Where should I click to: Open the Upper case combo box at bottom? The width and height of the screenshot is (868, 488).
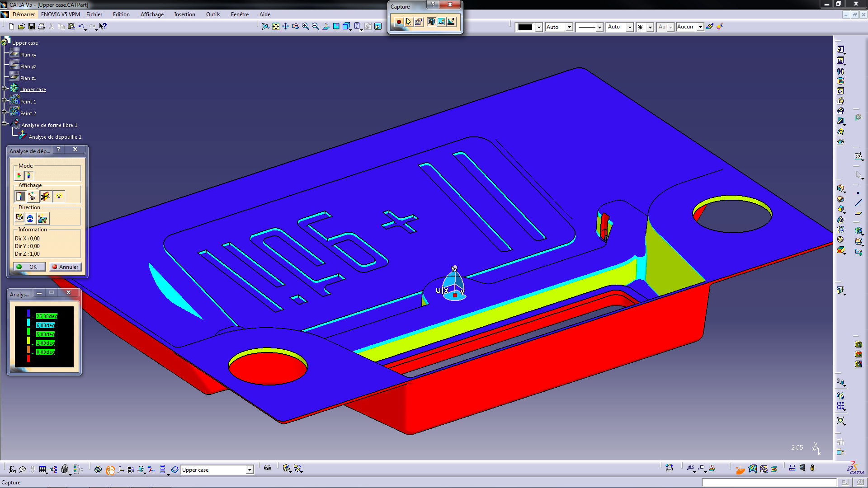249,470
